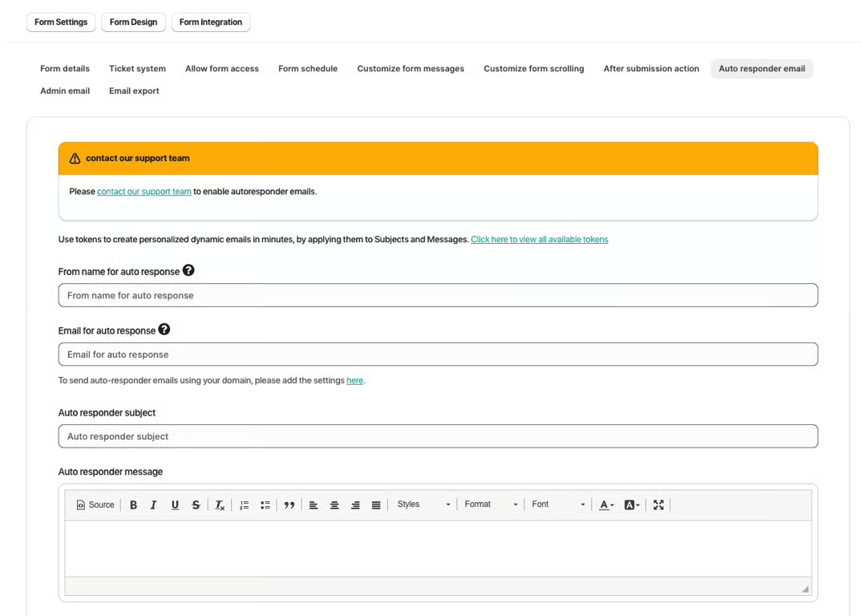The height and width of the screenshot is (616, 862).
Task: Select the Ticket system sub-tab
Action: pos(137,69)
